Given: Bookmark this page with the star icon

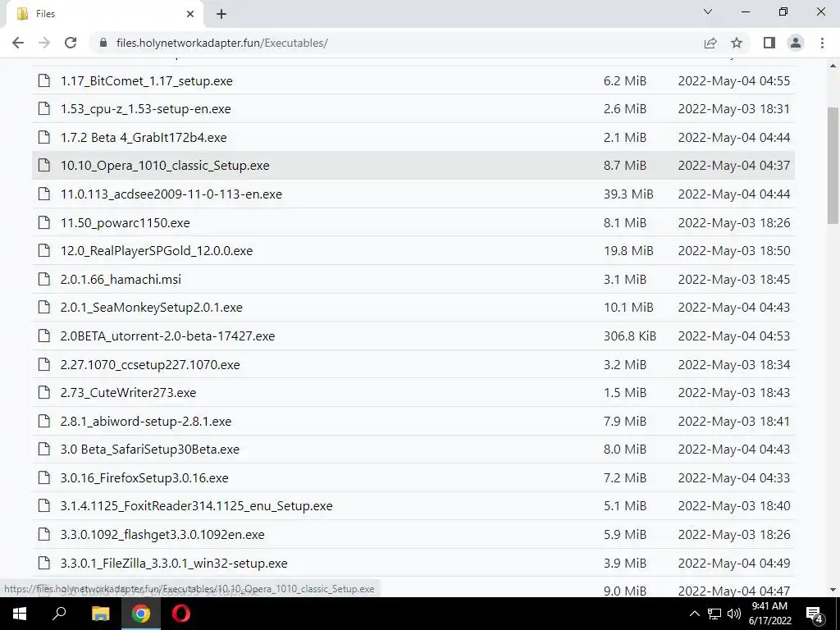Looking at the screenshot, I should pyautogui.click(x=737, y=43).
